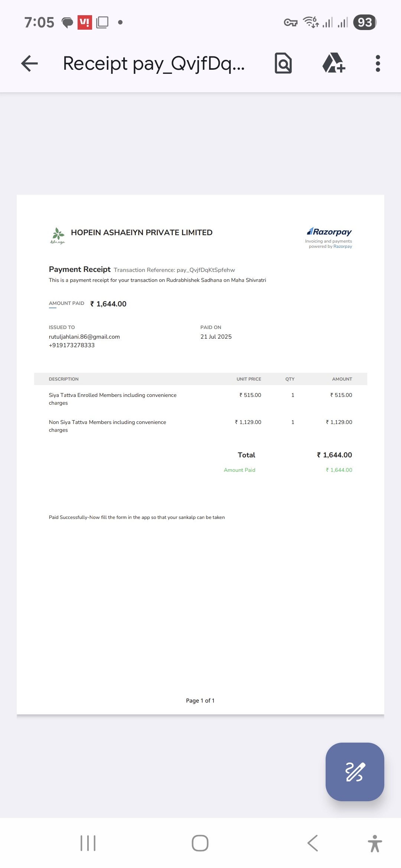Tap the Vi carrier notification icon

tap(85, 22)
